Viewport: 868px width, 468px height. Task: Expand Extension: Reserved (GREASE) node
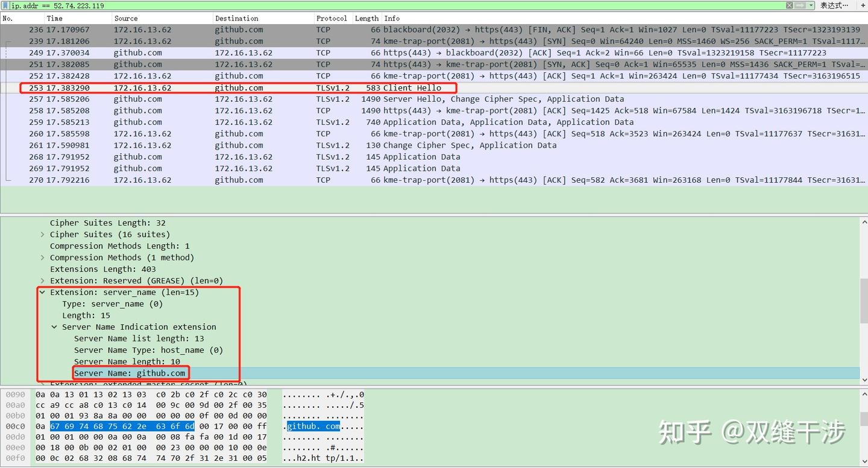coord(42,280)
